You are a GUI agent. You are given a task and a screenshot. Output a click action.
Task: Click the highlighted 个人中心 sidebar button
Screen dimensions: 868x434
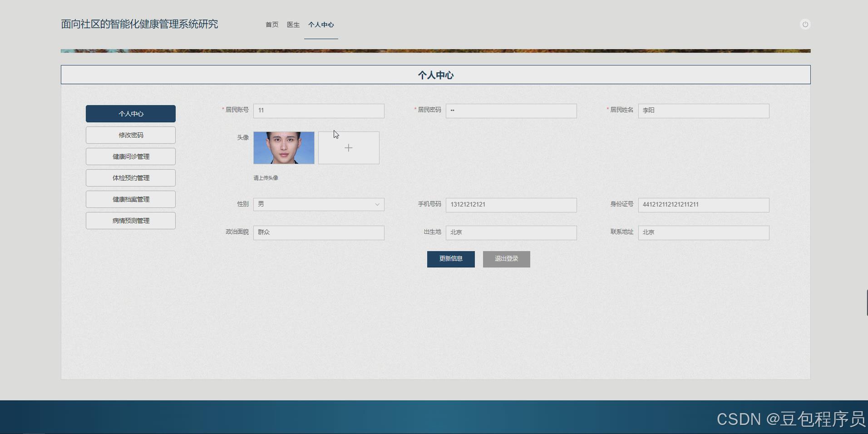130,113
